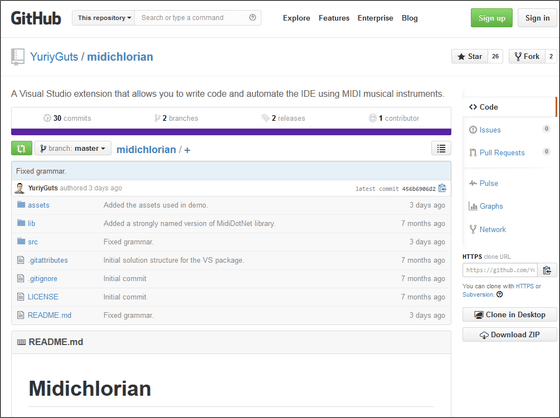
Task: Click the midichlorian breadcrumb path link
Action: click(146, 149)
